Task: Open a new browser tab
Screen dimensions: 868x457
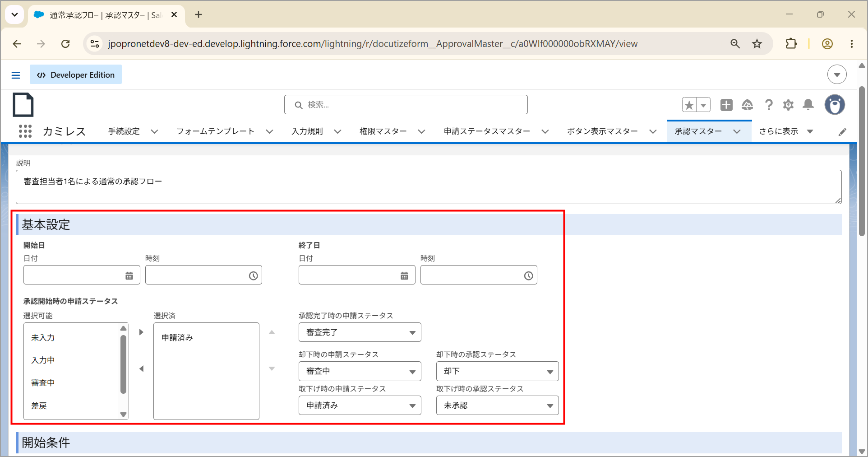Action: pyautogui.click(x=199, y=14)
